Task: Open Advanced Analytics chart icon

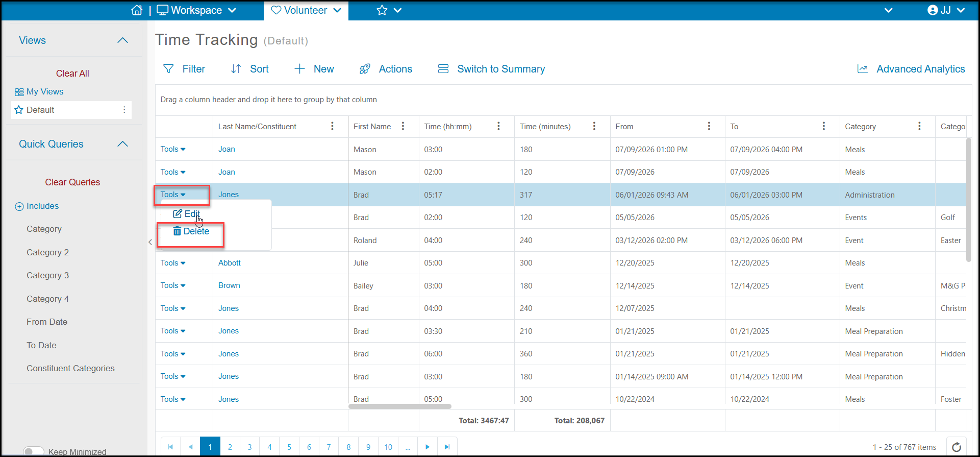Action: pos(863,69)
